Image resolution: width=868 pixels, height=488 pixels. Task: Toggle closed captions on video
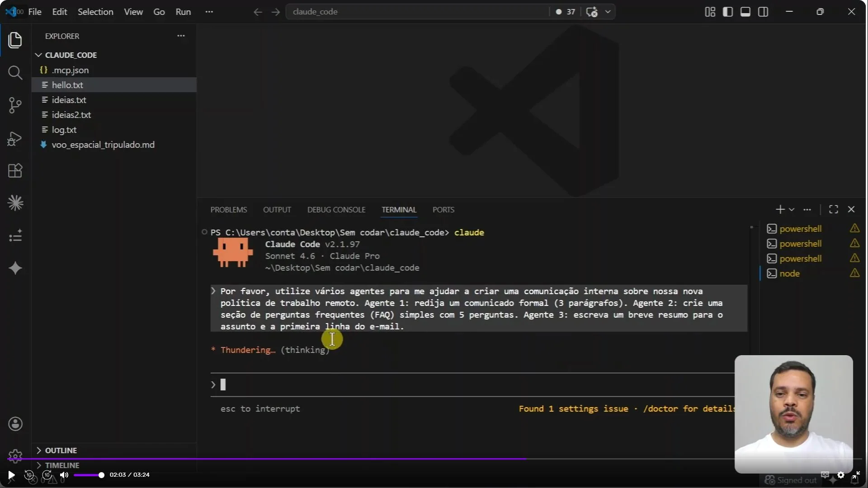coord(825,475)
